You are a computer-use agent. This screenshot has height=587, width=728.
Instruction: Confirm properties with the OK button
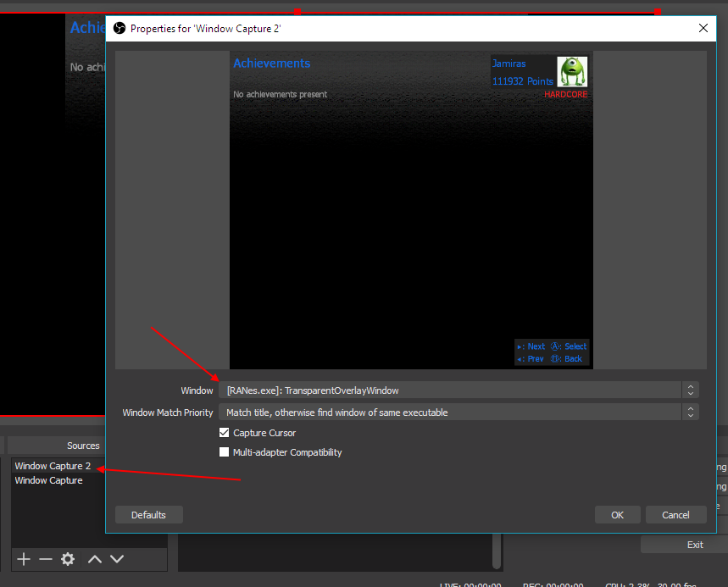pyautogui.click(x=617, y=514)
